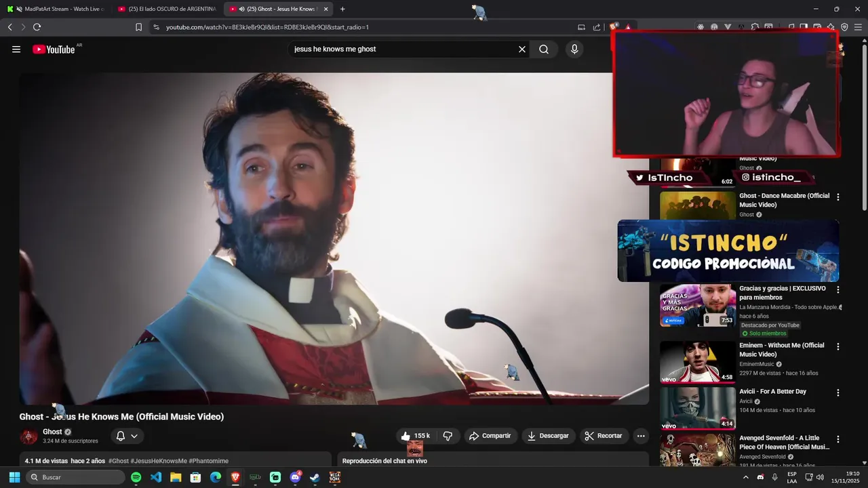The width and height of the screenshot is (868, 488).
Task: Play Gracias y gracias members video thumbnail
Action: 698,305
